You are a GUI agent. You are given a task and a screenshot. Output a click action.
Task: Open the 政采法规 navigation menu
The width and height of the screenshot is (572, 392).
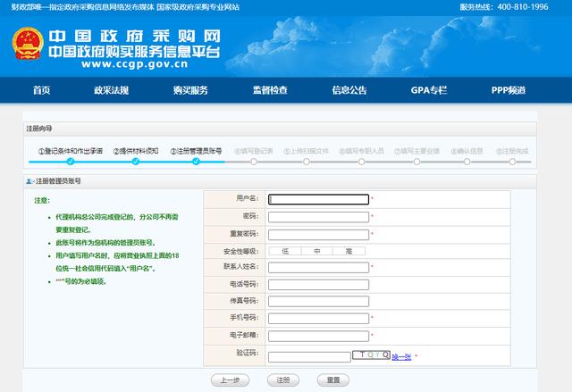(111, 90)
